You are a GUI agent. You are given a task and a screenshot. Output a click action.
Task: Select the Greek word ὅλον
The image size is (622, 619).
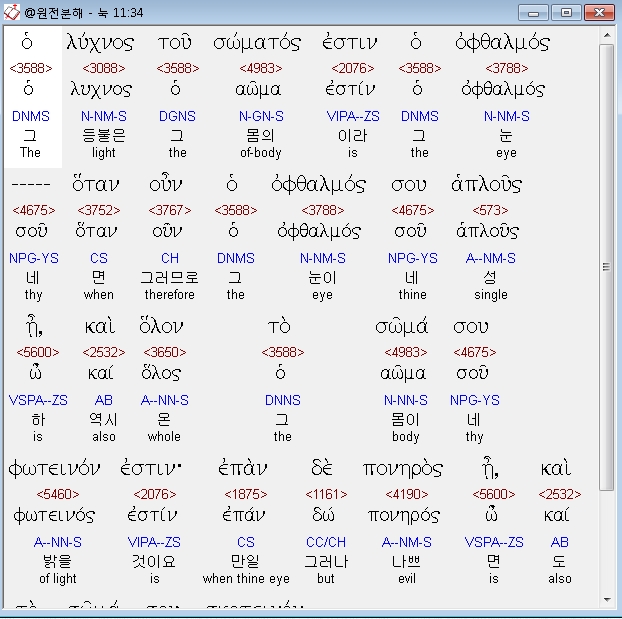[161, 327]
